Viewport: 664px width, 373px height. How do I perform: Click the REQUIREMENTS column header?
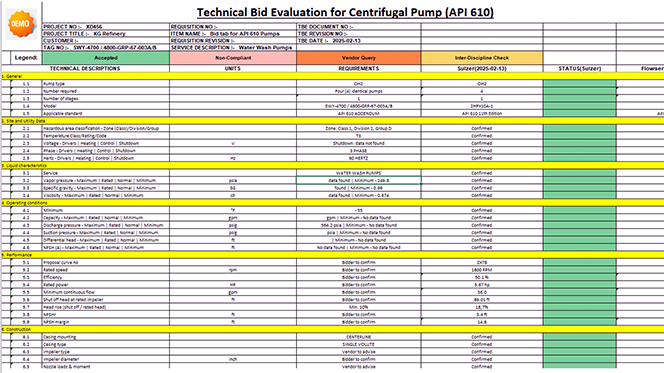359,69
